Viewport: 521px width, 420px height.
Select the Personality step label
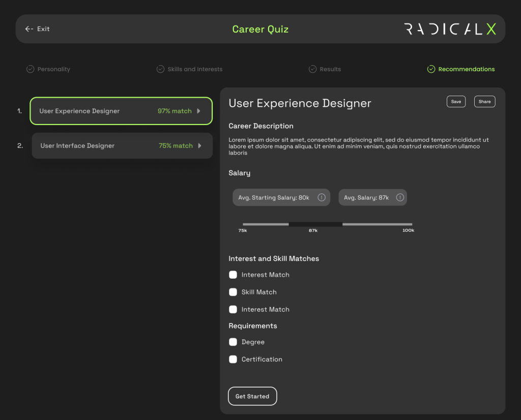54,69
